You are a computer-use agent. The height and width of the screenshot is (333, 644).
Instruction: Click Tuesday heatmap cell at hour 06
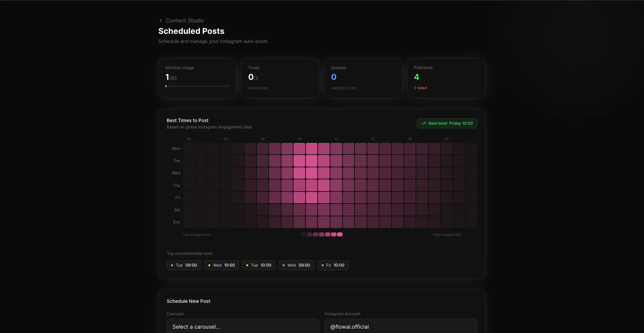pos(263,161)
